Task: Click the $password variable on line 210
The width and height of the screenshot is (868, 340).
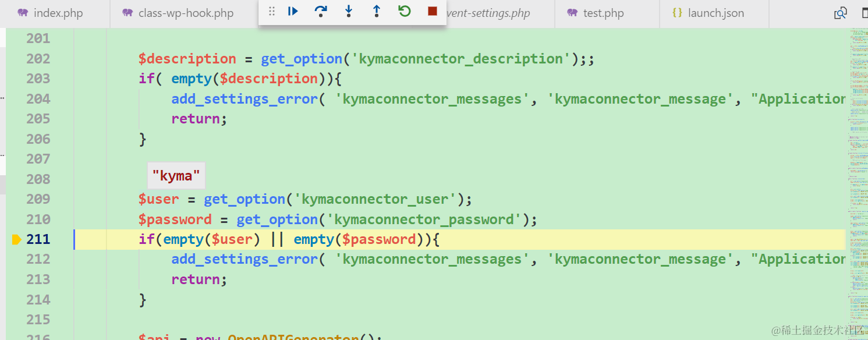Action: pos(175,219)
